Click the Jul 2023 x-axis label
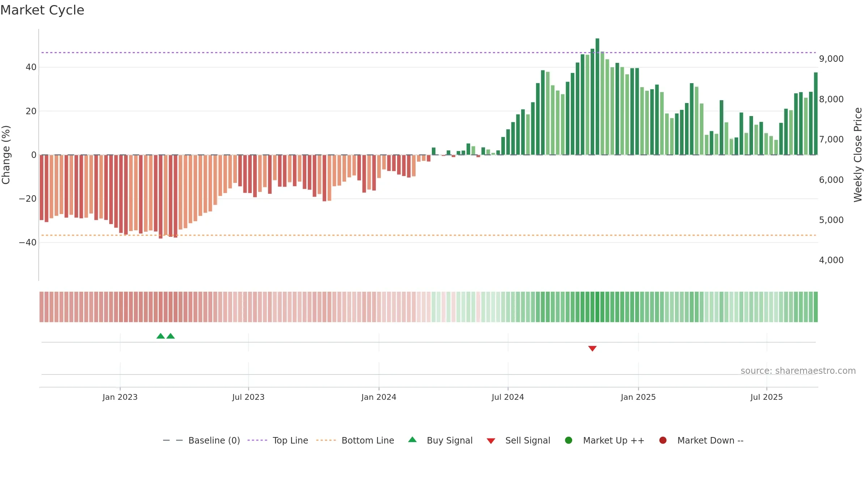 [x=248, y=397]
